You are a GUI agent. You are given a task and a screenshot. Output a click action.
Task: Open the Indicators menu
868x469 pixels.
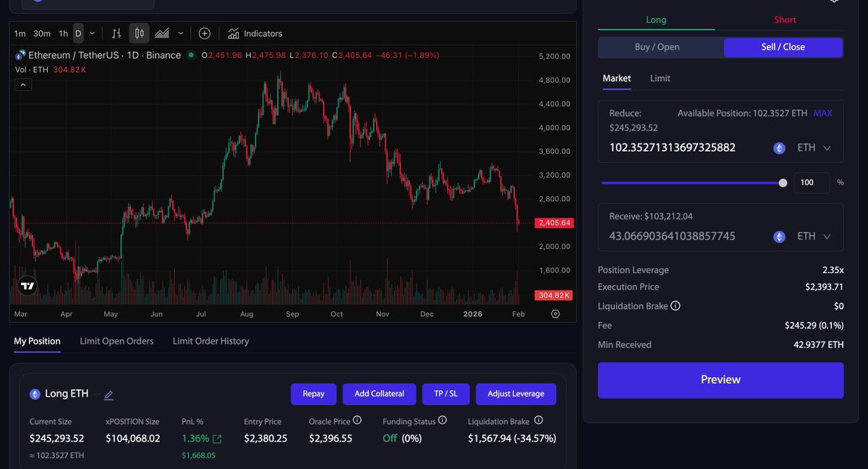coord(255,33)
